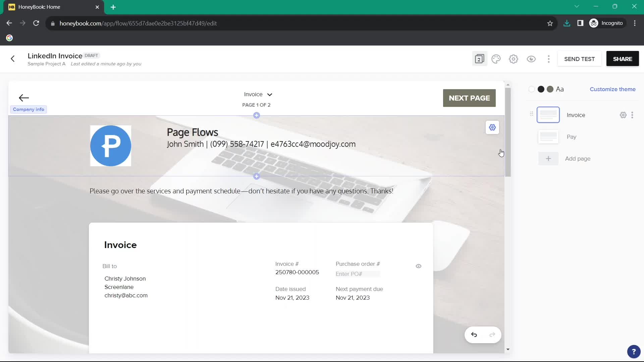Click the preview eye icon in toolbar
Image resolution: width=644 pixels, height=362 pixels.
(x=531, y=59)
